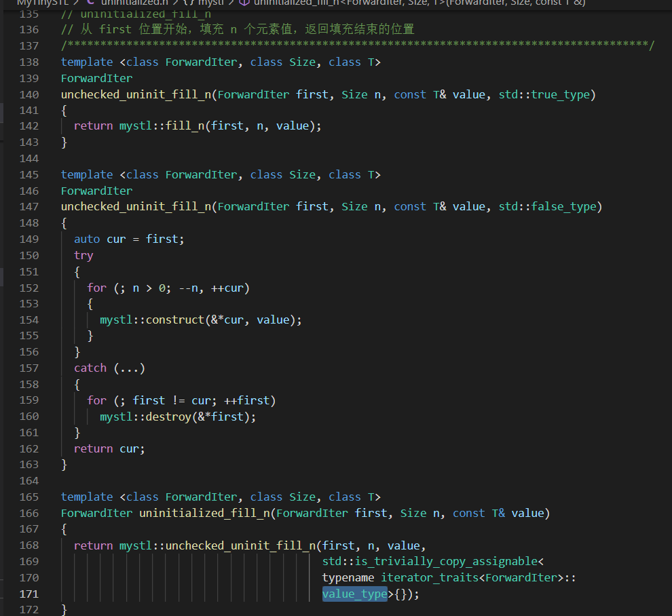Click 'mystl::construct' call on line 154
Viewport: 672px width, 616px height.
tap(152, 320)
